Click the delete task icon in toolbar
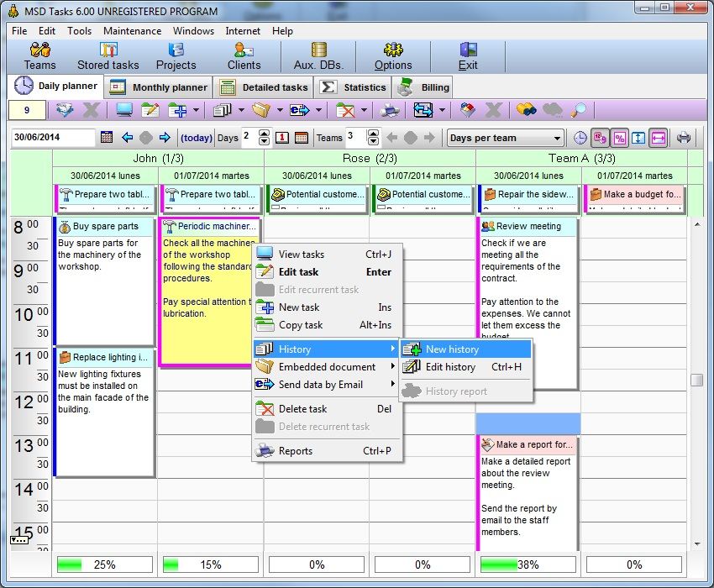This screenshot has height=588, width=714. 345,110
